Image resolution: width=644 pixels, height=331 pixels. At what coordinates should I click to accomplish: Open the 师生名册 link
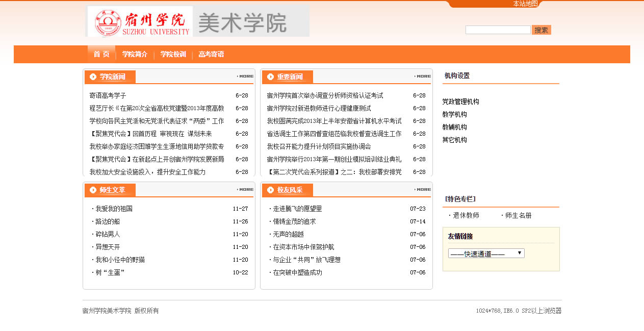518,216
